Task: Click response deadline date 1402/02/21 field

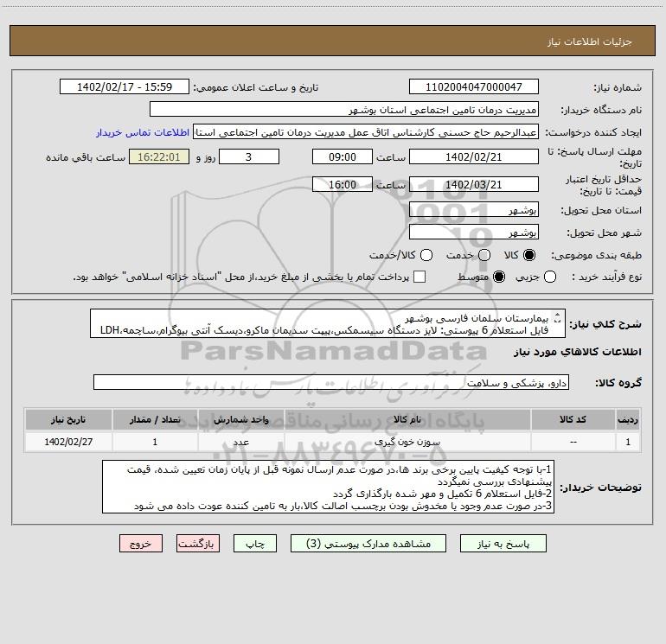Action: pyautogui.click(x=474, y=156)
